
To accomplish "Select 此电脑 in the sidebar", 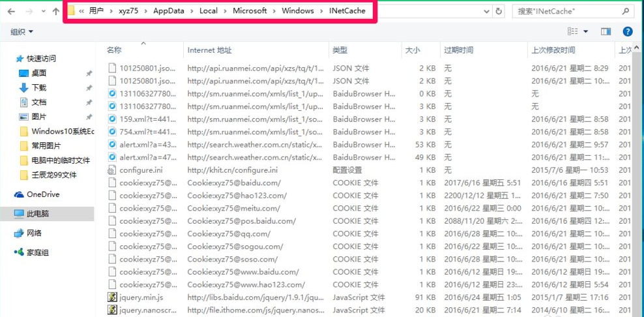I will (x=38, y=213).
